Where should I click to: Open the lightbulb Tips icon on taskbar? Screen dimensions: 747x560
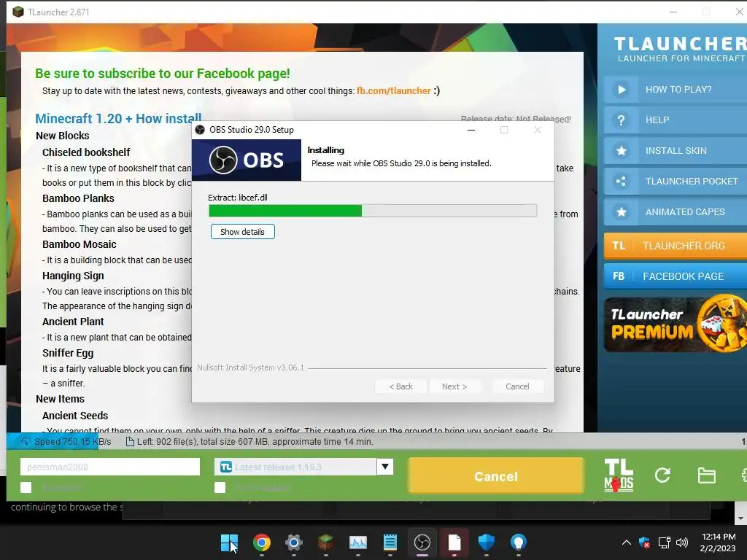(519, 542)
